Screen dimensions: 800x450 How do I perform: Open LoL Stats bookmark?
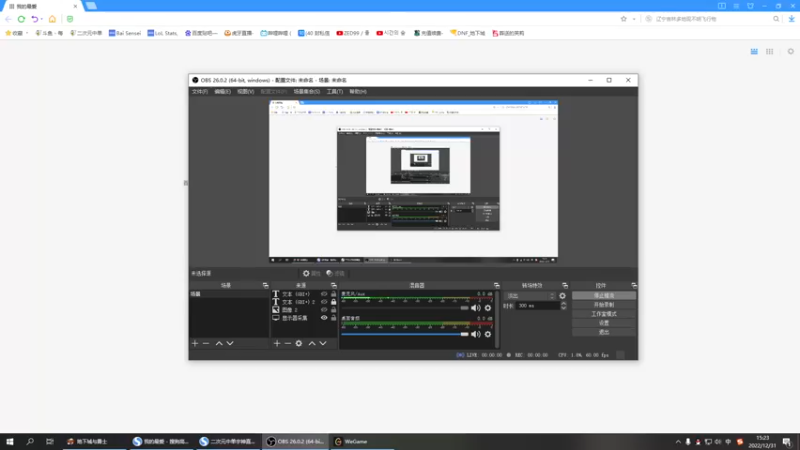point(162,33)
